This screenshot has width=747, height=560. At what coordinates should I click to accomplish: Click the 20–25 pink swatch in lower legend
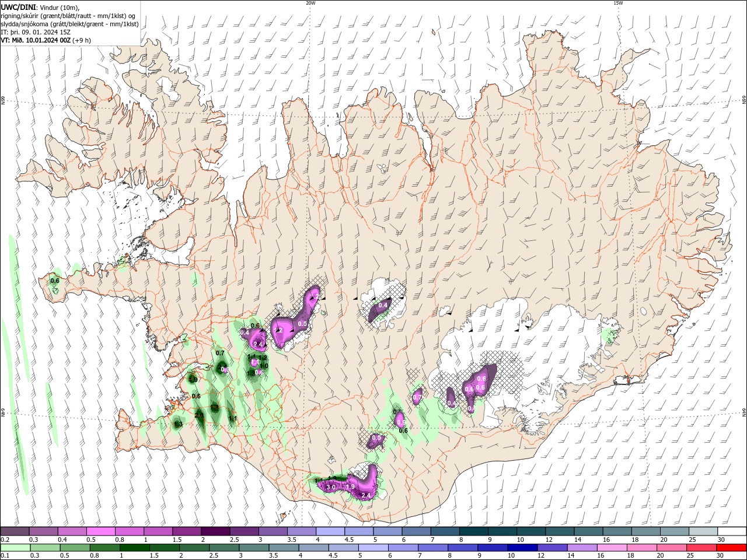click(672, 548)
